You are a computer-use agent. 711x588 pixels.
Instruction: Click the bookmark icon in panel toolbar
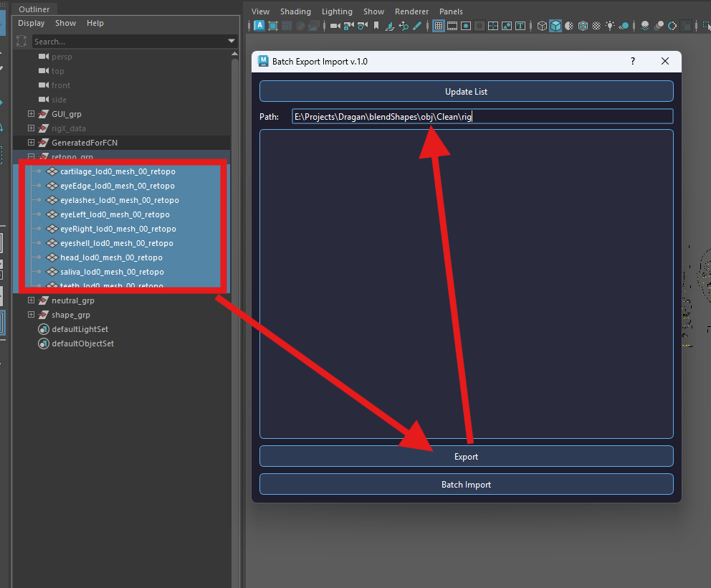pyautogui.click(x=376, y=26)
